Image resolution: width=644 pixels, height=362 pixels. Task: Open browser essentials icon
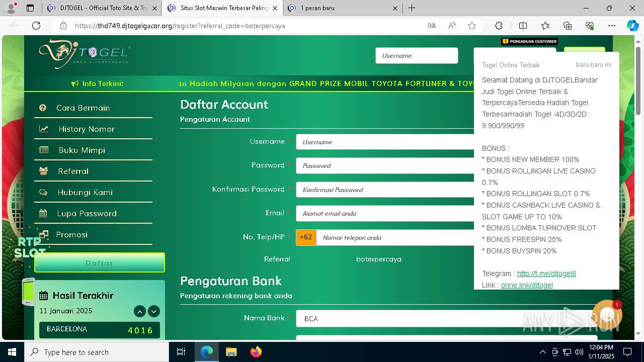(590, 26)
